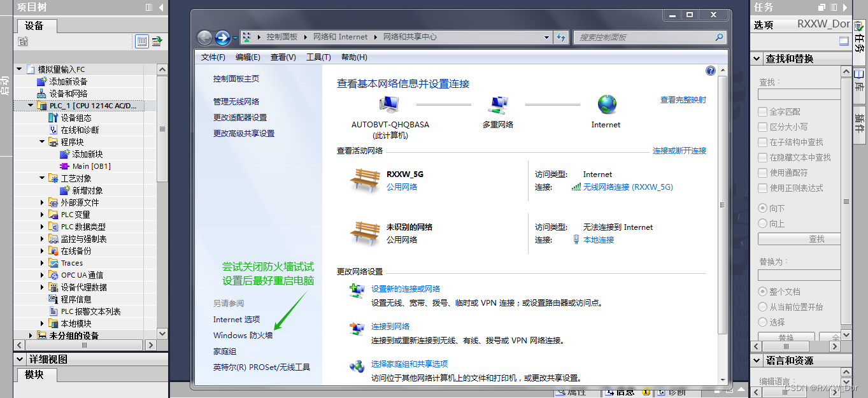
Task: Open the 帮助(H) menu
Action: pos(354,57)
